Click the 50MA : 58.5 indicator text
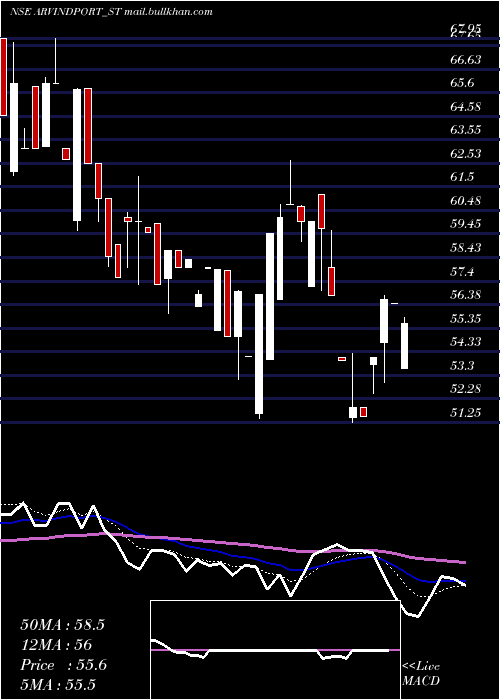The image size is (500, 700). 62,625
